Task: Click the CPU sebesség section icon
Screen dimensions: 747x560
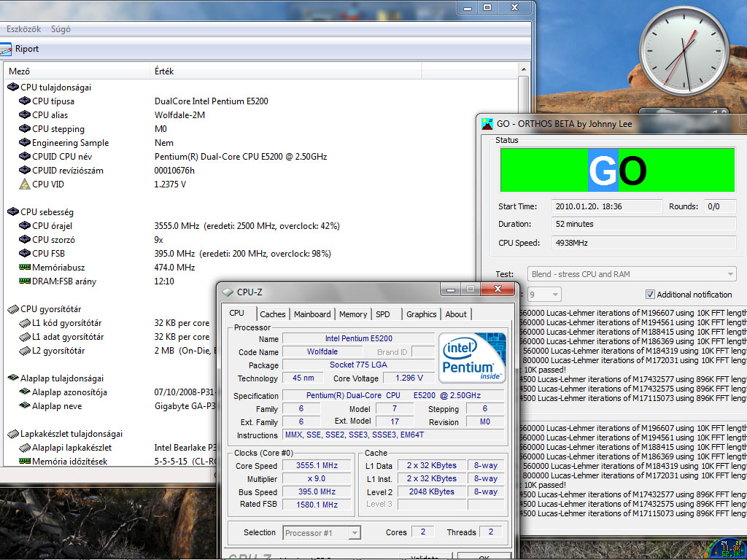Action: [13, 212]
